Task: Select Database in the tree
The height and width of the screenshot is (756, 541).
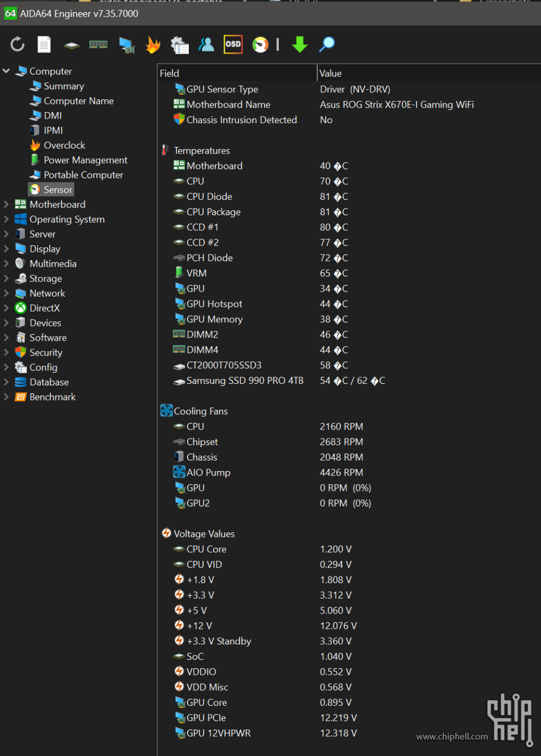Action: 42,382
